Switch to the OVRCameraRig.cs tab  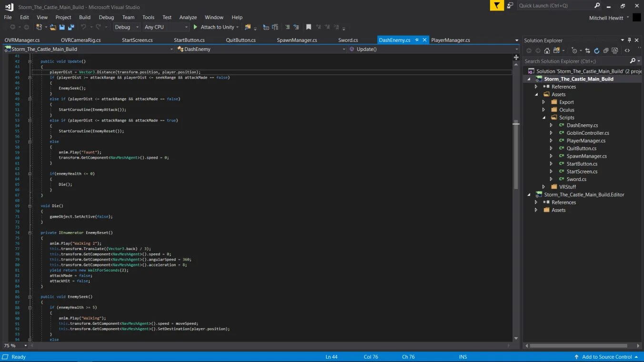pos(81,40)
